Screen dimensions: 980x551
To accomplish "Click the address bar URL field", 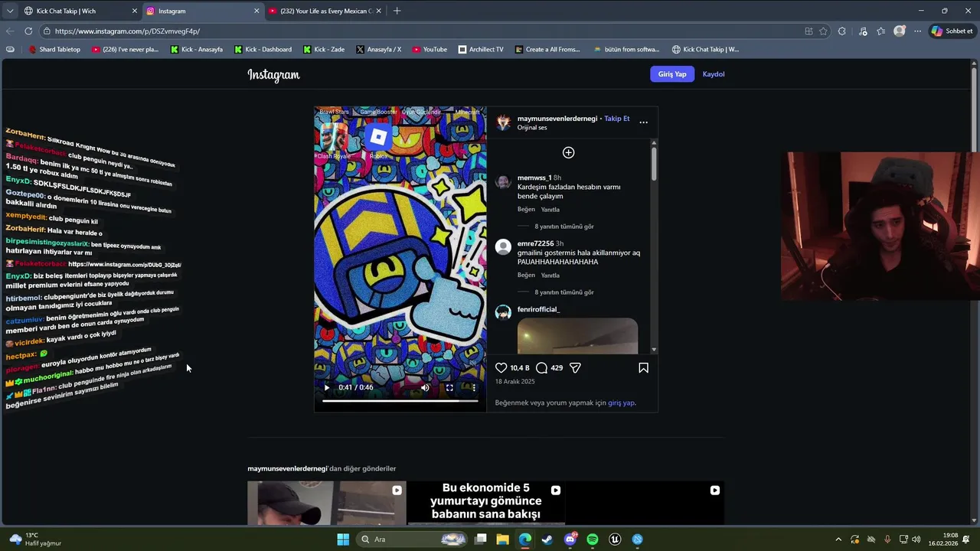I will (x=421, y=31).
